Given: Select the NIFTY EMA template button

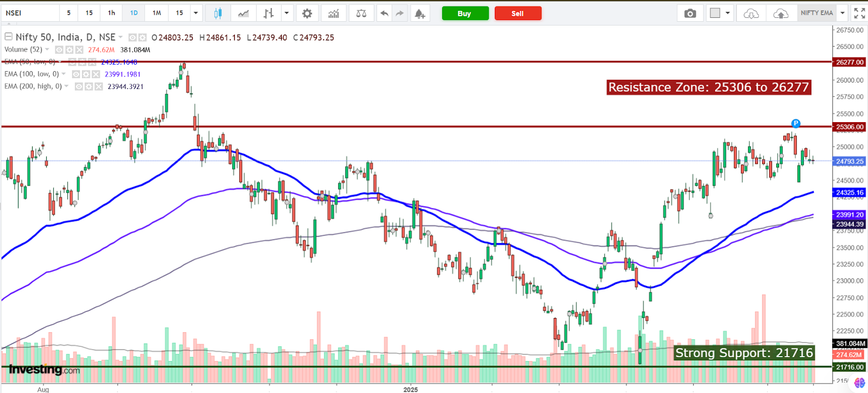Looking at the screenshot, I should [817, 13].
